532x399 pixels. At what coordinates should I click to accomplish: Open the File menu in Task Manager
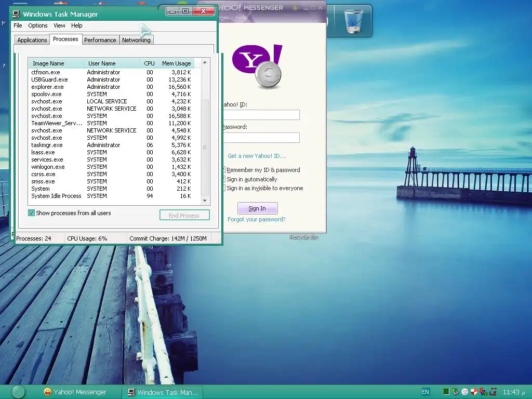pyautogui.click(x=18, y=25)
